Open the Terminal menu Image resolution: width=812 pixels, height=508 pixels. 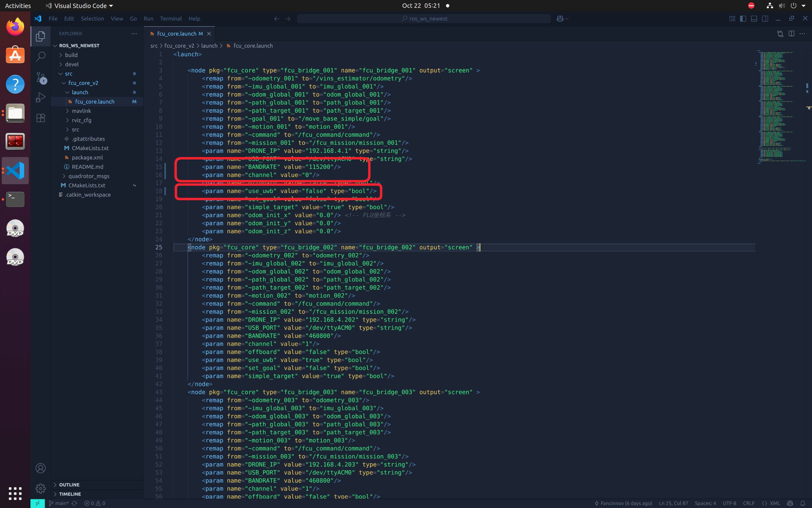tap(170, 19)
